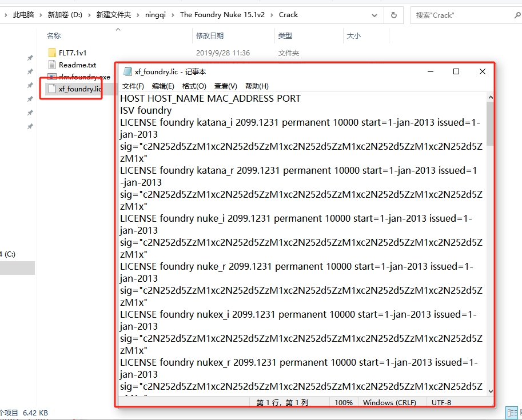Expand the address bar history dropdown
This screenshot has width=522, height=420.
374,15
